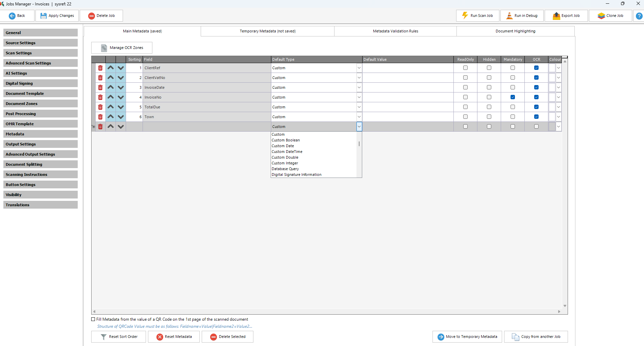644x346 pixels.
Task: Choose Database Query in type list
Action: pos(285,169)
